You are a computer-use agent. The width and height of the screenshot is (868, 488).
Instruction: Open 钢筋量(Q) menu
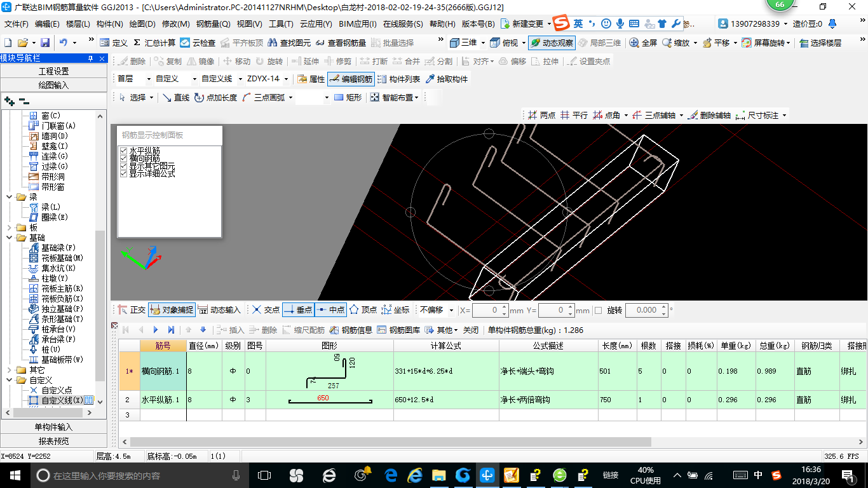click(213, 24)
